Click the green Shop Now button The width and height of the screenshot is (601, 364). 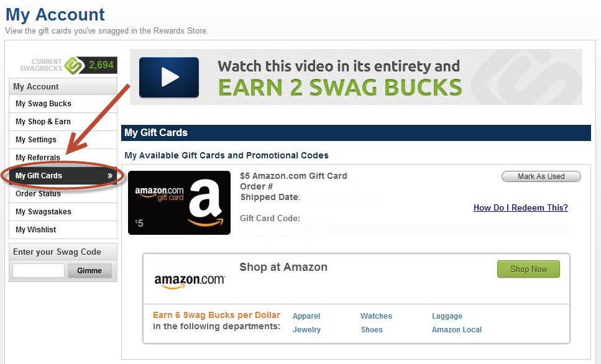coord(528,270)
